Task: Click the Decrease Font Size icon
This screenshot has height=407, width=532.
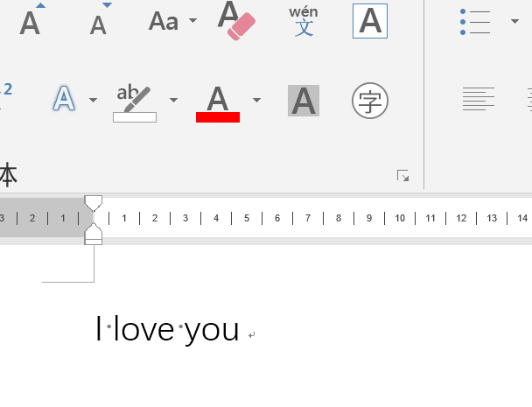Action: (99, 21)
